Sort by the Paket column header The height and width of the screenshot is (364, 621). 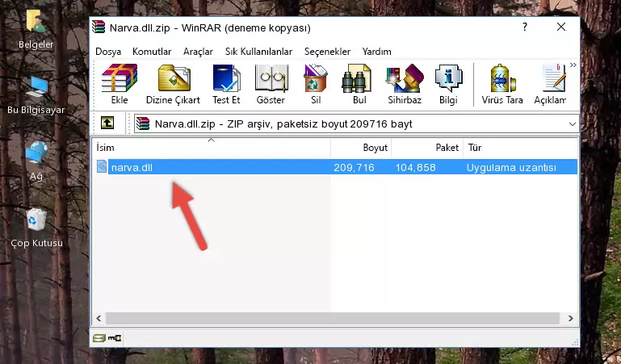[427, 148]
